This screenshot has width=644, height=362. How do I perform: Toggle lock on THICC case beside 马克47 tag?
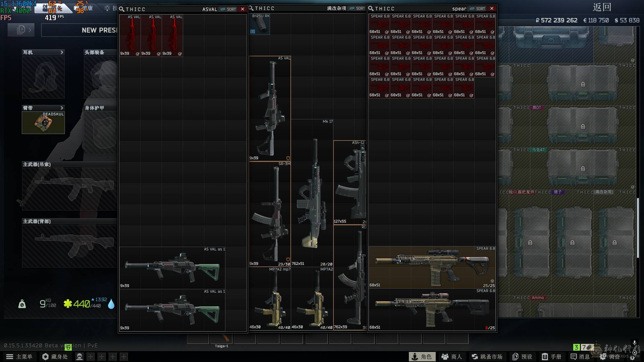(x=583, y=169)
